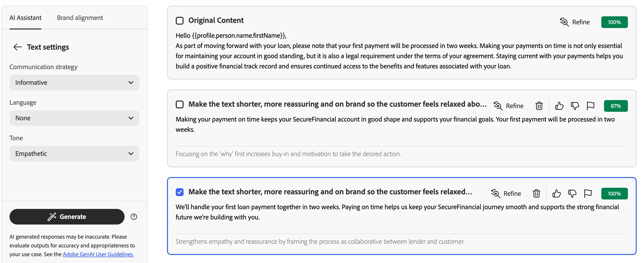Delete the 87% scored variation with trash icon
This screenshot has width=644, height=263.
coord(539,106)
